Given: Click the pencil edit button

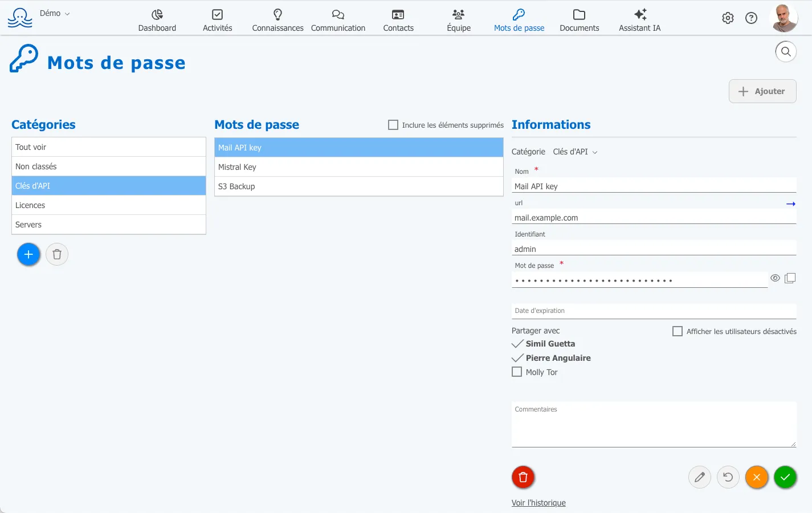Looking at the screenshot, I should pyautogui.click(x=700, y=477).
